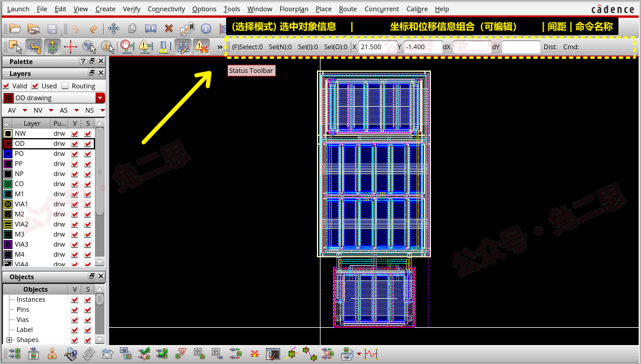Open the Route menu
The width and height of the screenshot is (641, 364).
pyautogui.click(x=348, y=9)
